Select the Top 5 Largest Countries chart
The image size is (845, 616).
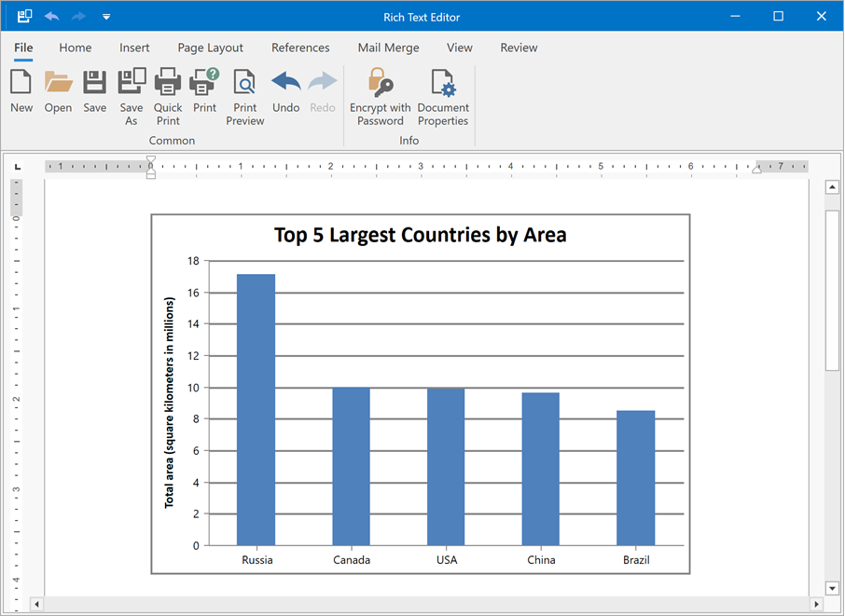click(x=420, y=391)
